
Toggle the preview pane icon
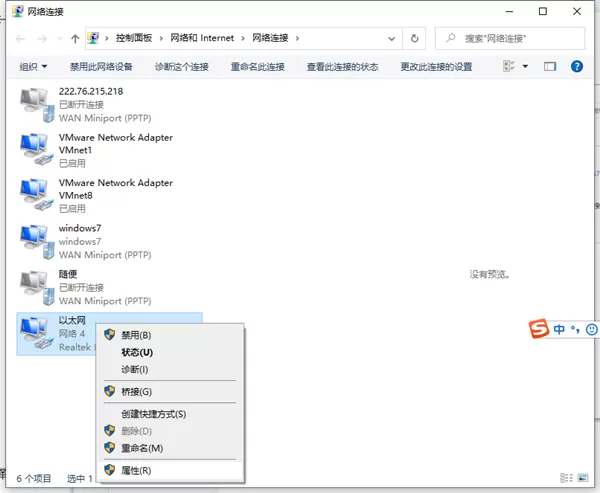click(x=550, y=67)
